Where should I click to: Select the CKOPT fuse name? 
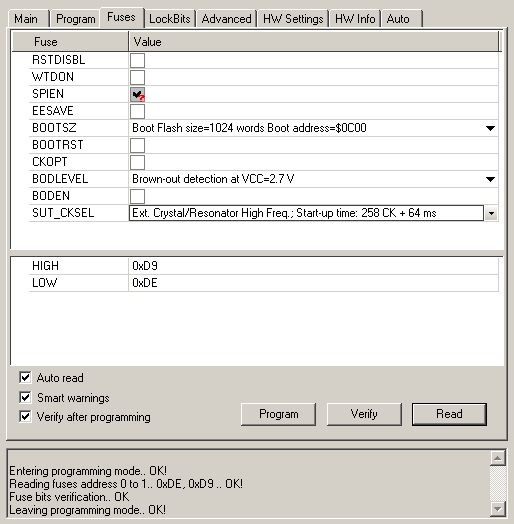(49, 162)
